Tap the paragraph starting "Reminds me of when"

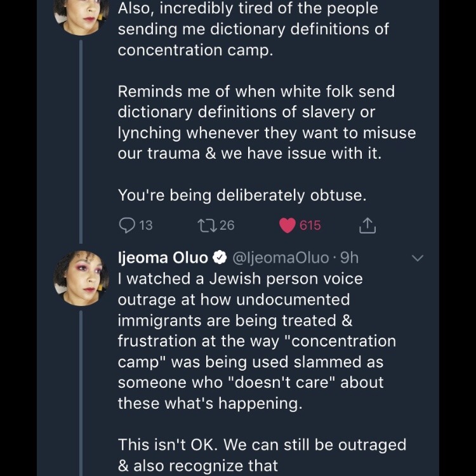267,122
